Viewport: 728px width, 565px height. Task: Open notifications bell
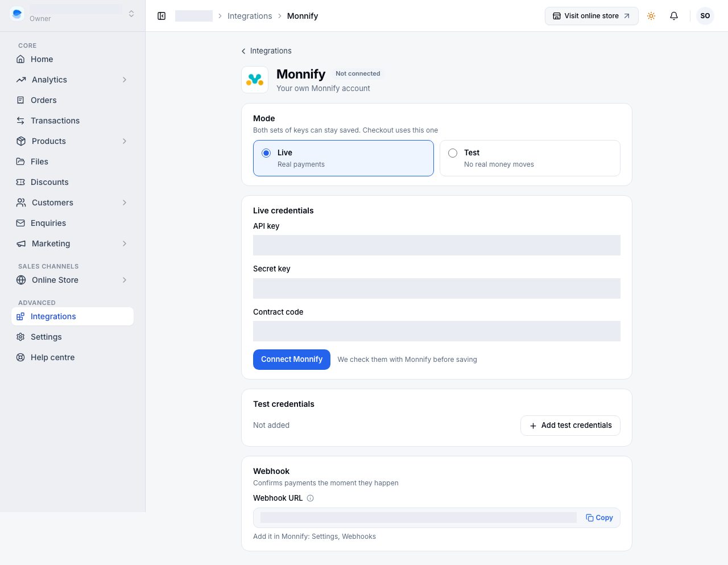click(674, 16)
